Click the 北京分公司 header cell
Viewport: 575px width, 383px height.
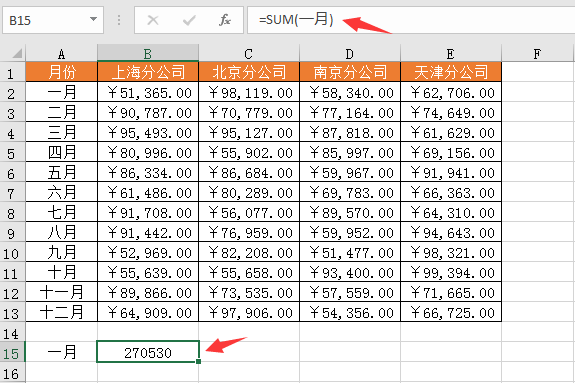(249, 72)
